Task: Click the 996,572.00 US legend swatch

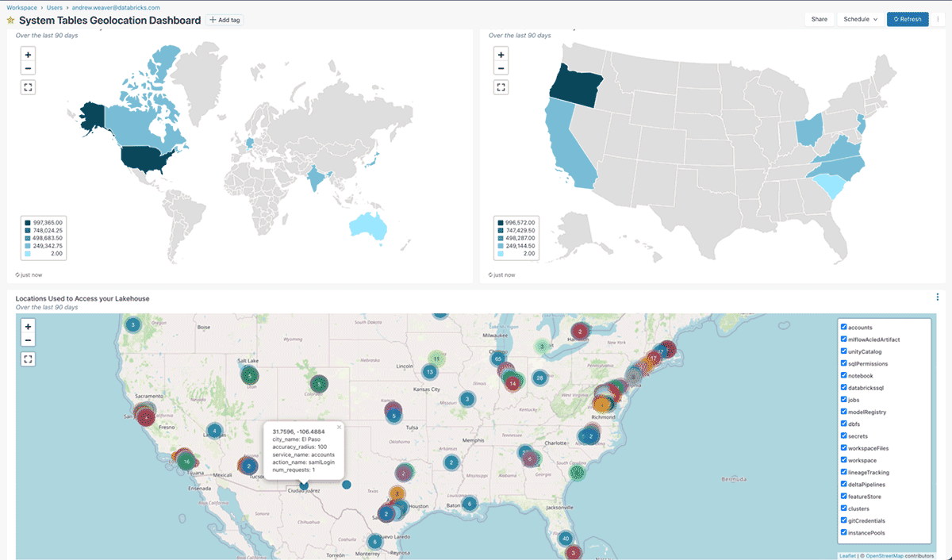Action: [500, 222]
